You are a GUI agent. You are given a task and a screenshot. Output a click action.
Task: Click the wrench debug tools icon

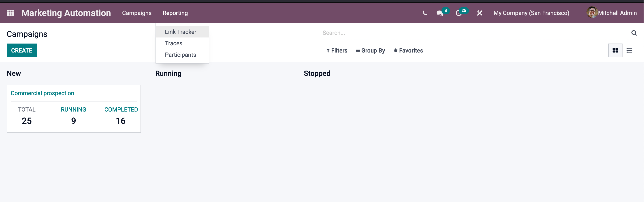pos(480,13)
